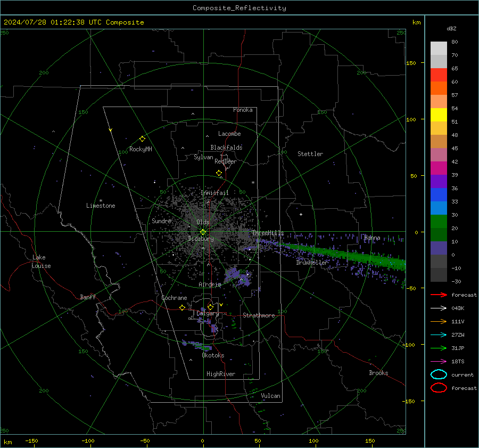
Task: Select the red 65 dBZ color swatch
Action: 439,75
